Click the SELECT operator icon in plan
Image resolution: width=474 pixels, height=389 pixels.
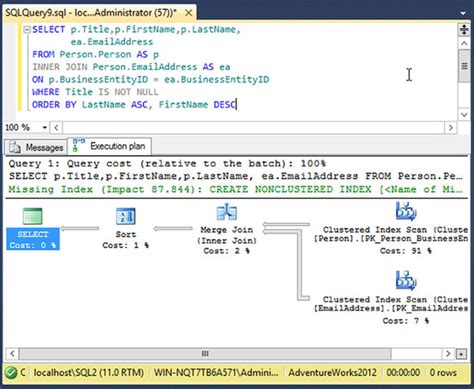tap(32, 216)
